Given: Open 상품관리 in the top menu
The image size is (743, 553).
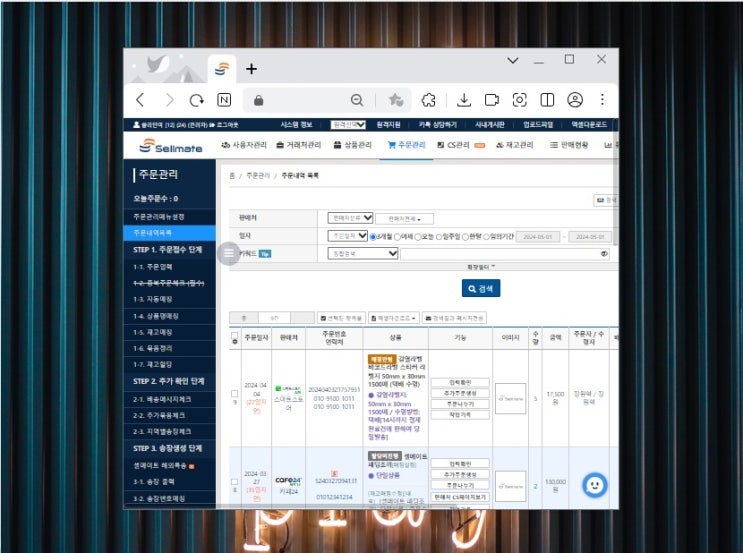Looking at the screenshot, I should pyautogui.click(x=353, y=145).
